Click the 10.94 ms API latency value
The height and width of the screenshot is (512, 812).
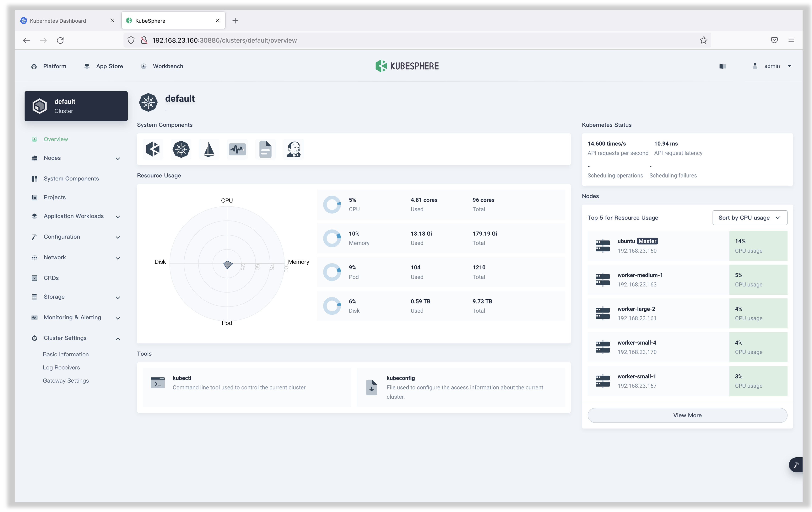click(x=666, y=144)
